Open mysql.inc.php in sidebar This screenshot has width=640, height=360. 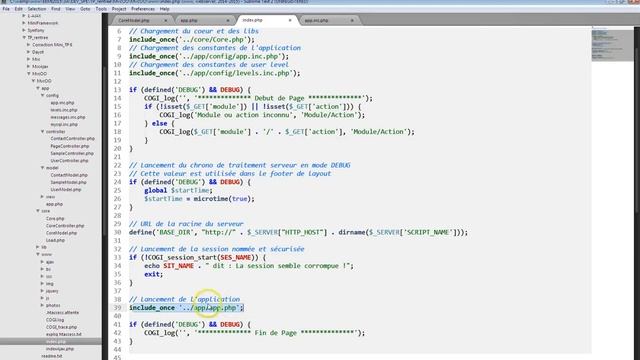64,124
